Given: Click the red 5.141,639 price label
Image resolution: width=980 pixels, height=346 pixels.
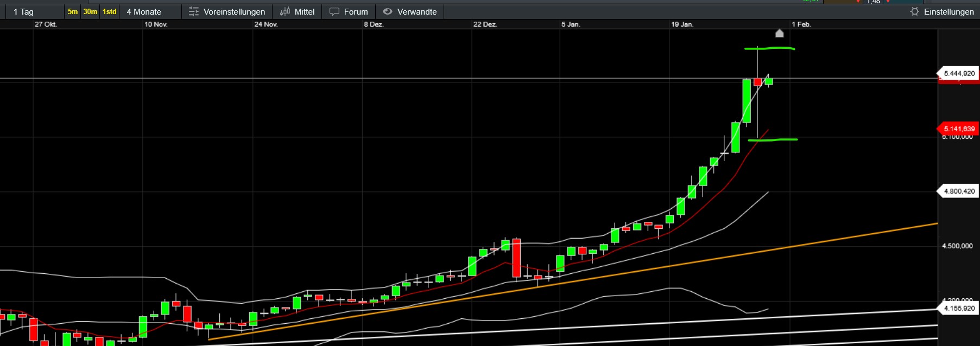Looking at the screenshot, I should click(x=959, y=129).
